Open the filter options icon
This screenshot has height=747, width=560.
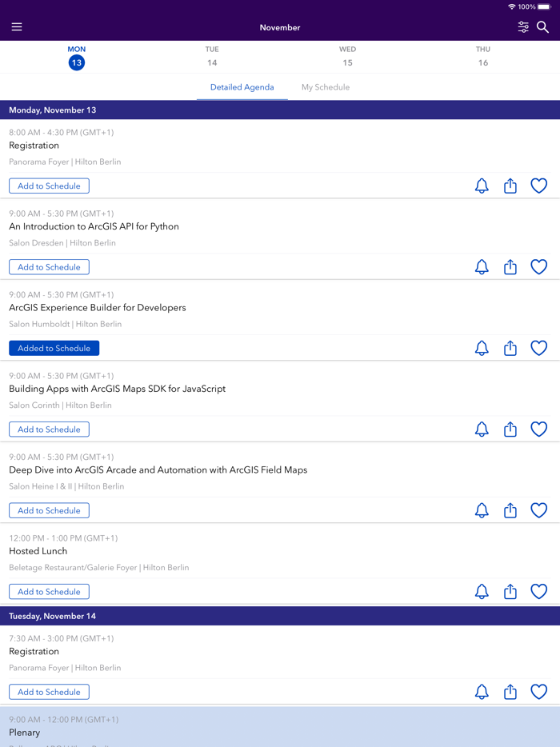click(x=523, y=26)
